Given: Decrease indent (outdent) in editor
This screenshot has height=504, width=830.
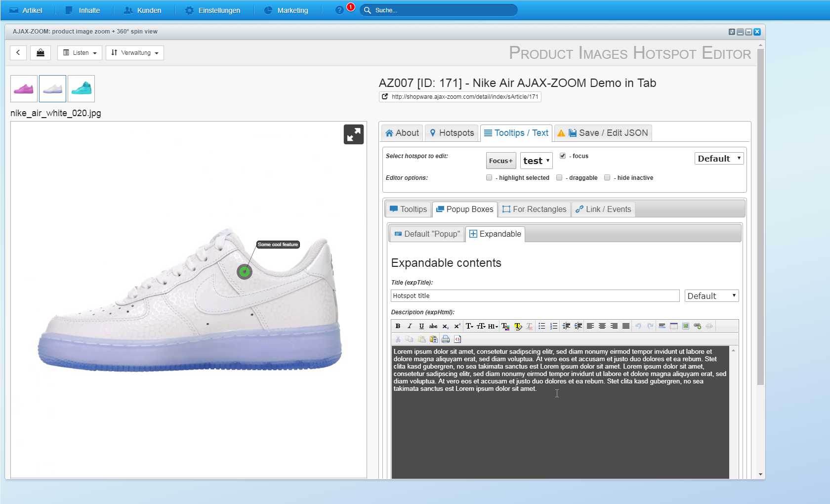Looking at the screenshot, I should [x=566, y=326].
